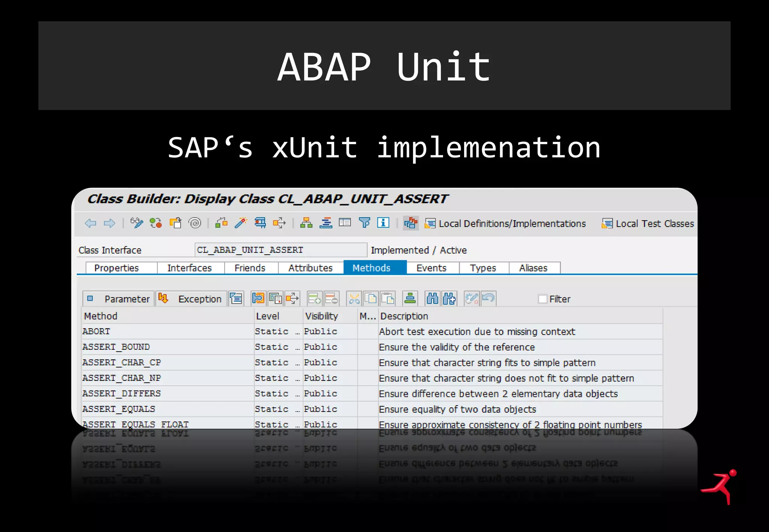
Task: Switch to the Events tab
Action: pyautogui.click(x=433, y=268)
